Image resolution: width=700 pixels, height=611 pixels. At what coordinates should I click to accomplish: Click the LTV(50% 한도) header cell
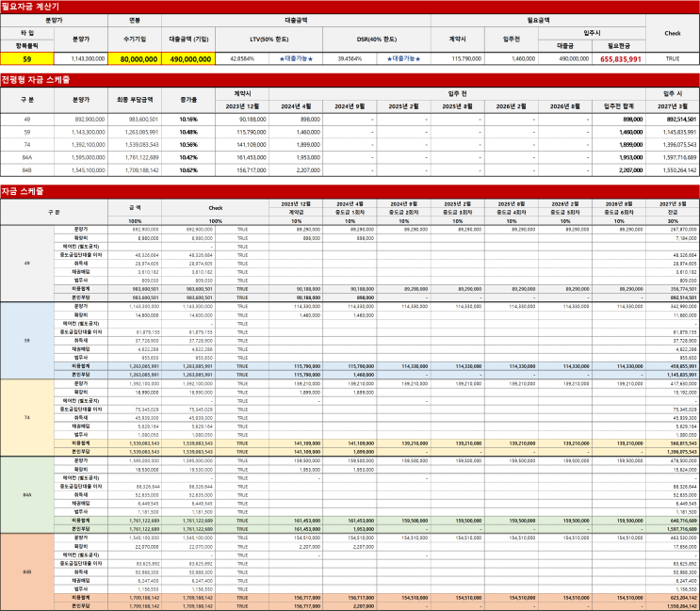tap(269, 40)
